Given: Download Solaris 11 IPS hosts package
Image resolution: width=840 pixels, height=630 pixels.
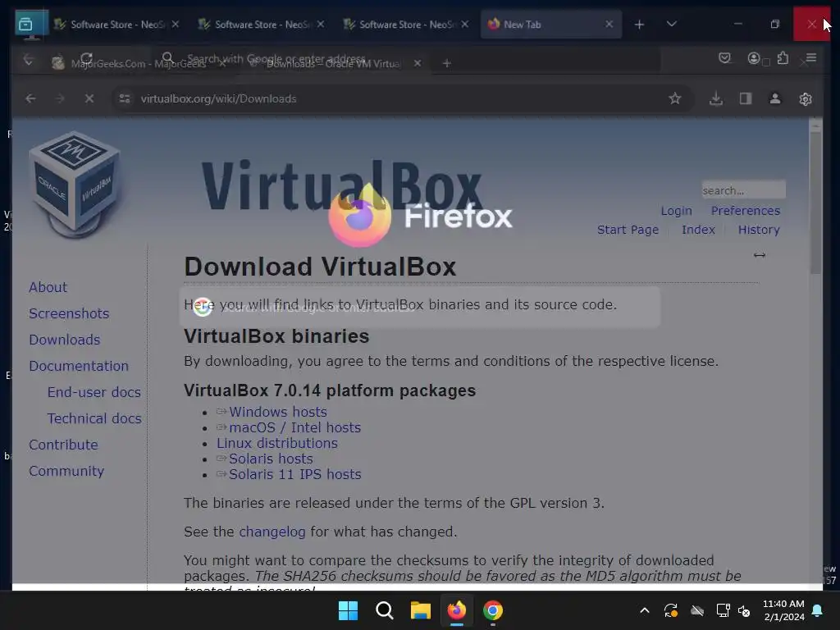Looking at the screenshot, I should (294, 474).
